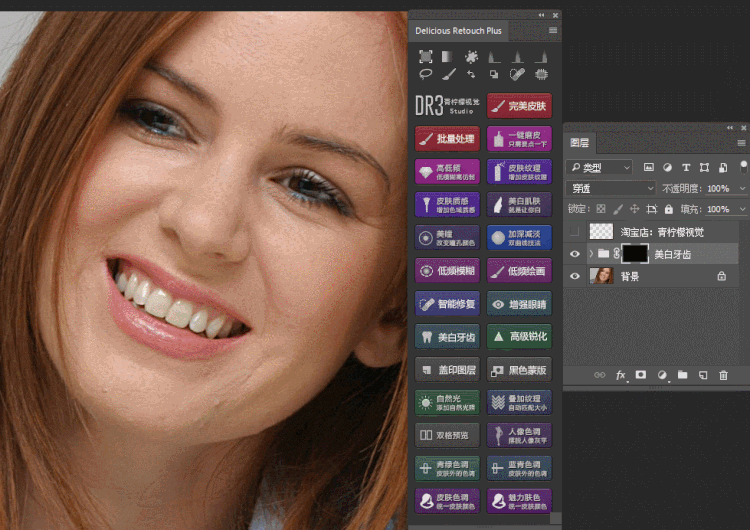Click the 完美皮肤 perfect skin button
The height and width of the screenshot is (530, 750).
(519, 106)
